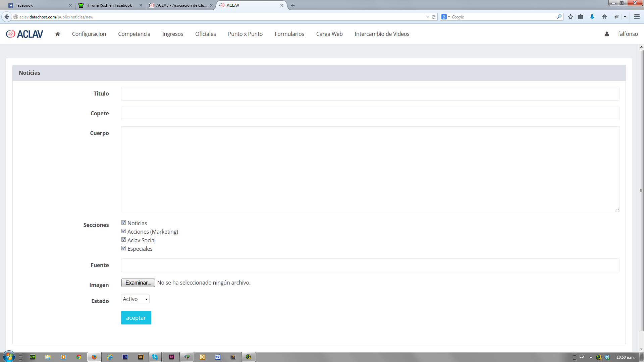The height and width of the screenshot is (362, 644).
Task: Click the aceptar button
Action: 136,318
